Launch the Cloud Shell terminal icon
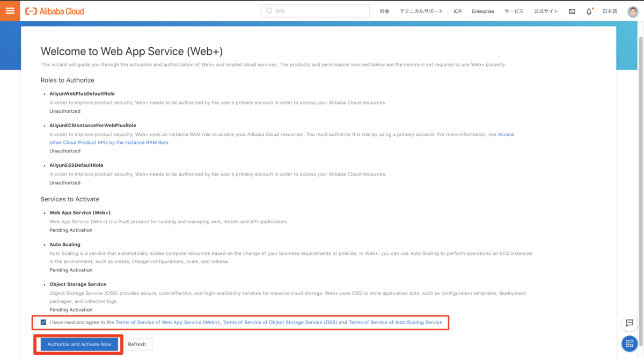The width and height of the screenshot is (644, 358). click(x=572, y=11)
